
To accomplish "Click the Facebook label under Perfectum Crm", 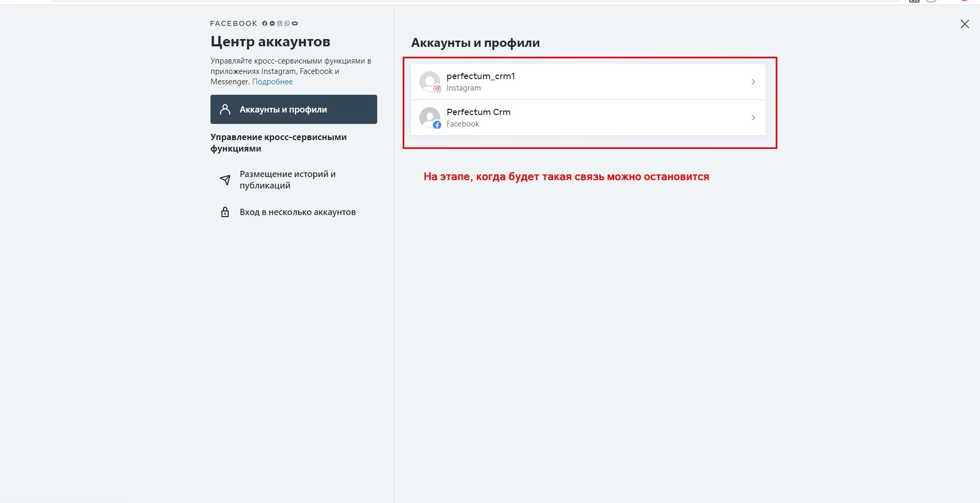I will point(463,124).
